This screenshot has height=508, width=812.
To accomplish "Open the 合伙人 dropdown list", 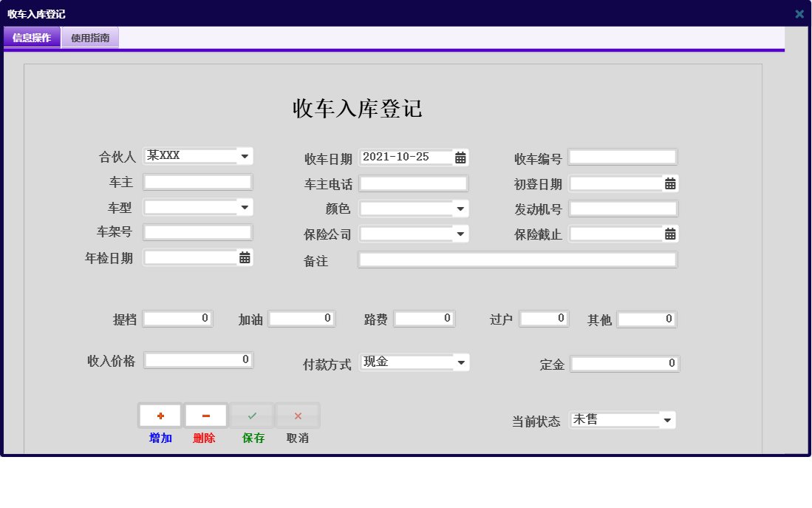I will [245, 155].
